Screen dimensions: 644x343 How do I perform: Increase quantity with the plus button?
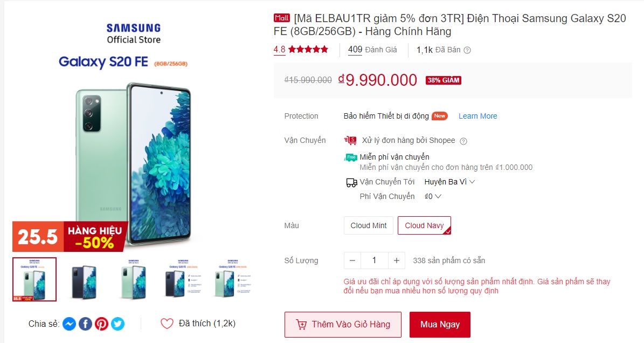[396, 260]
